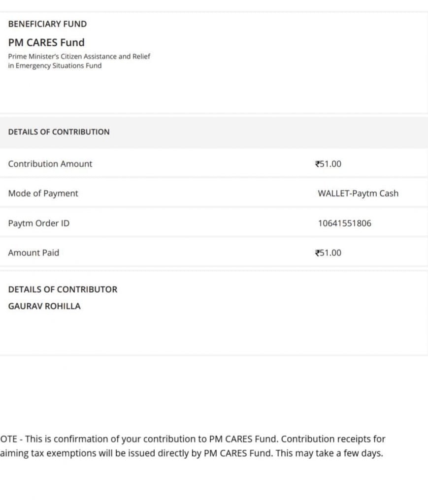
Task: Click the Mode of Payment label
Action: 43,193
